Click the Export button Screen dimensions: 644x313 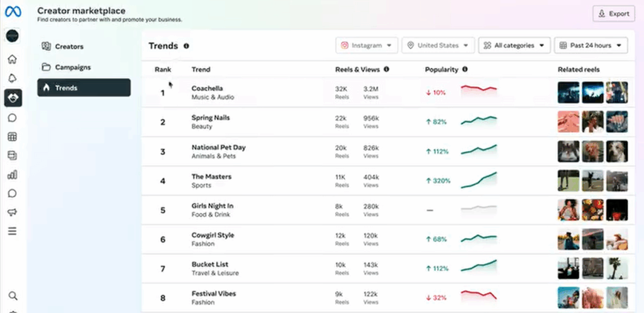pyautogui.click(x=614, y=13)
